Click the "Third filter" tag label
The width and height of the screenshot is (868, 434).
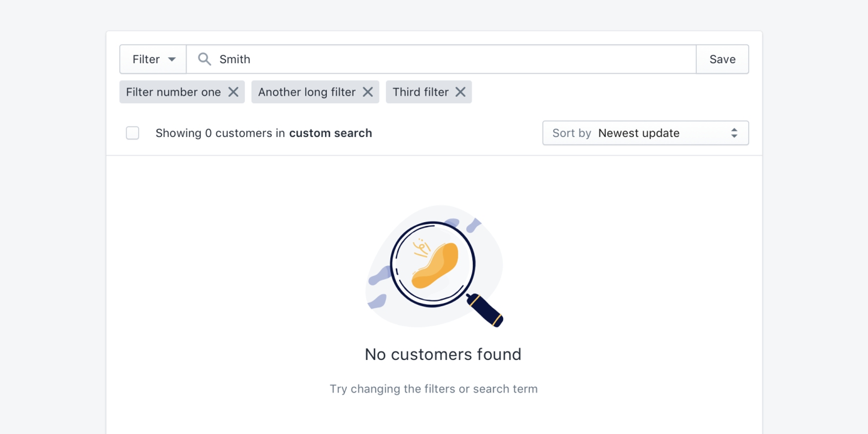coord(421,92)
